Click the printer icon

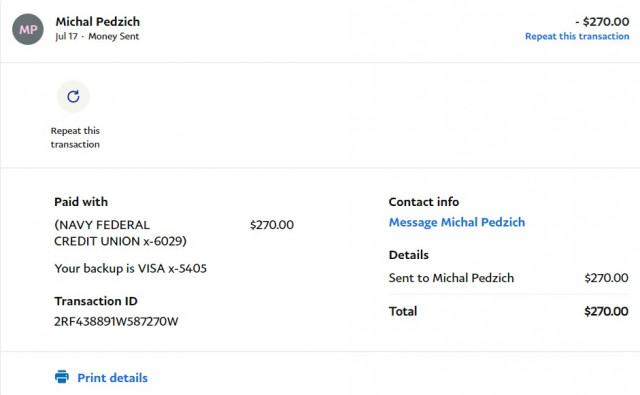pyautogui.click(x=62, y=377)
